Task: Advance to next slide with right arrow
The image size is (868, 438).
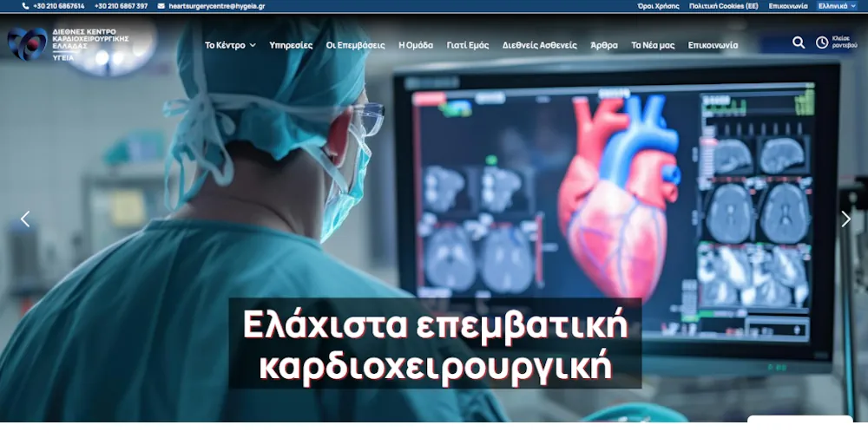Action: (845, 219)
